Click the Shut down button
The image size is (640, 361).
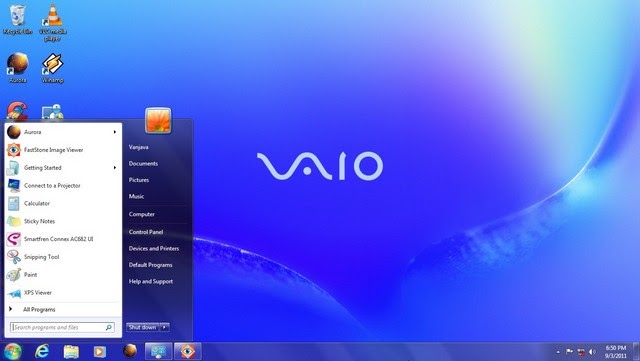[142, 327]
